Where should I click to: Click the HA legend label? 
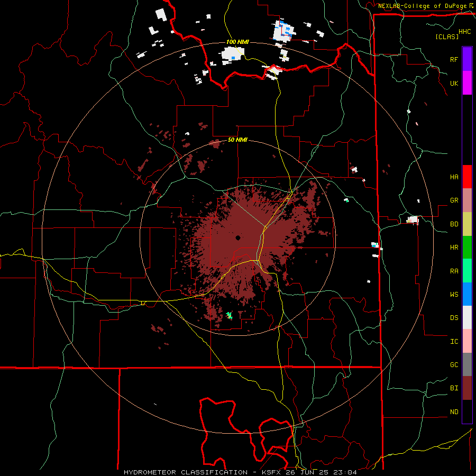pyautogui.click(x=454, y=177)
